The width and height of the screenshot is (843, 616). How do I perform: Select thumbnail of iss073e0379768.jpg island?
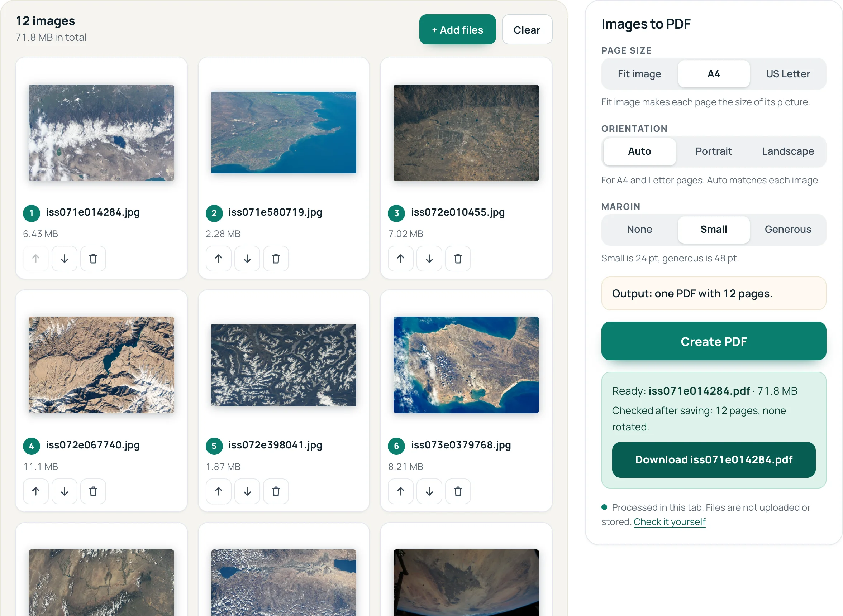(466, 365)
